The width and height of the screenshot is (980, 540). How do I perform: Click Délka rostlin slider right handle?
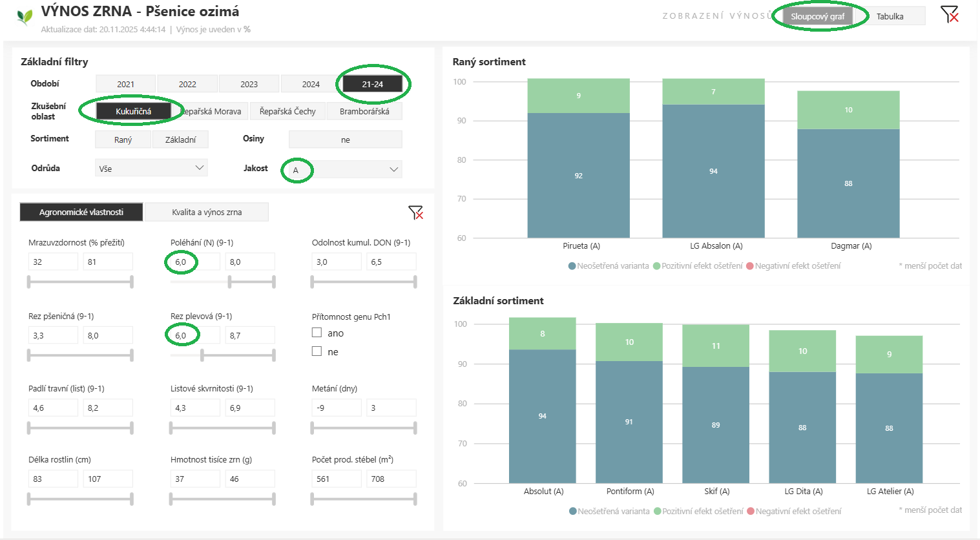tap(132, 499)
